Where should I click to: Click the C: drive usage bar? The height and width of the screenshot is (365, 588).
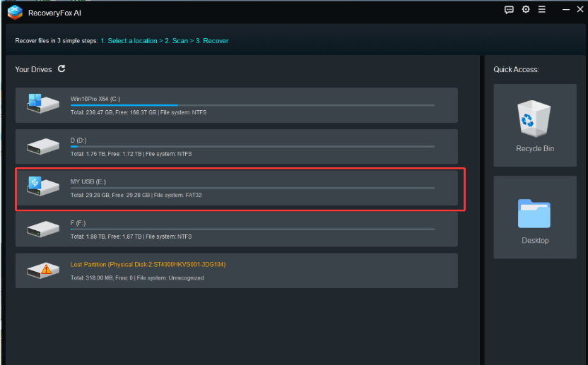(252, 105)
